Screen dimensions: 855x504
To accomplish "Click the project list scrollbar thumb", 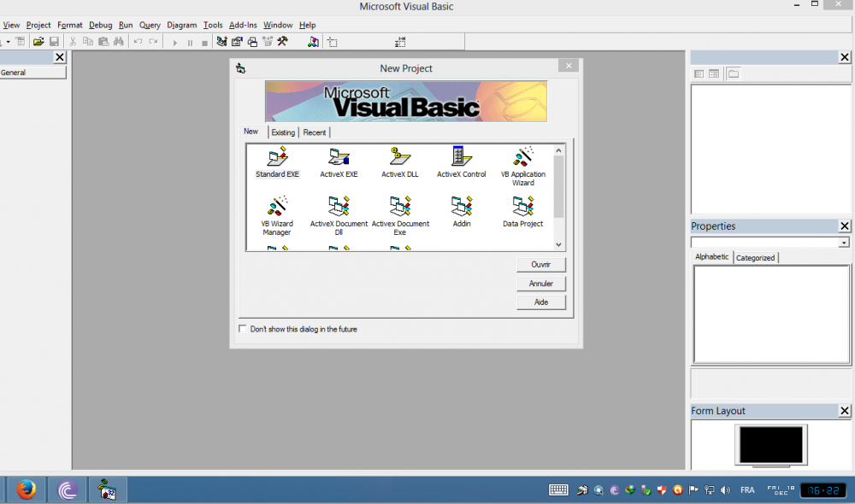I will pyautogui.click(x=558, y=186).
